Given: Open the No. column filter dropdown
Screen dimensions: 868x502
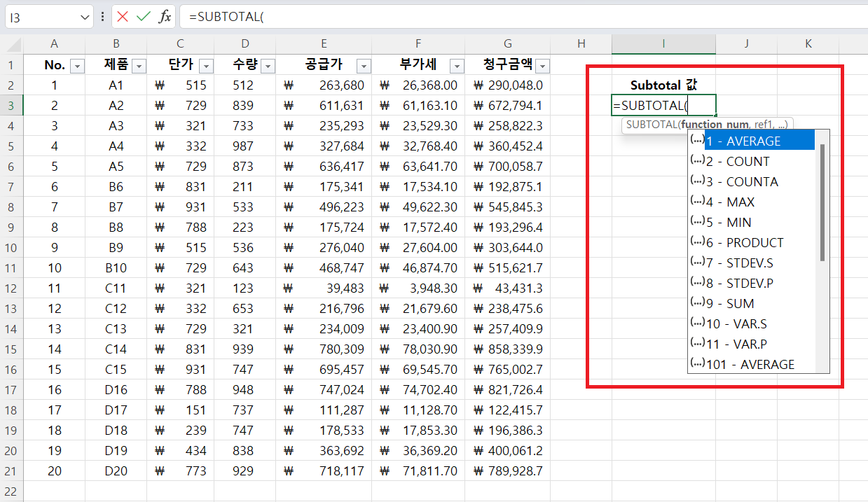Looking at the screenshot, I should pyautogui.click(x=77, y=66).
